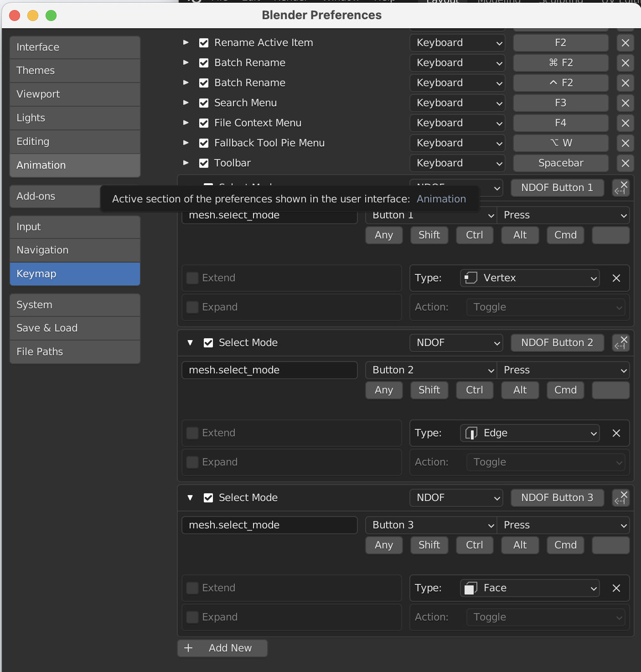Open the Type dropdown showing Edge
The height and width of the screenshot is (672, 641).
coord(530,433)
